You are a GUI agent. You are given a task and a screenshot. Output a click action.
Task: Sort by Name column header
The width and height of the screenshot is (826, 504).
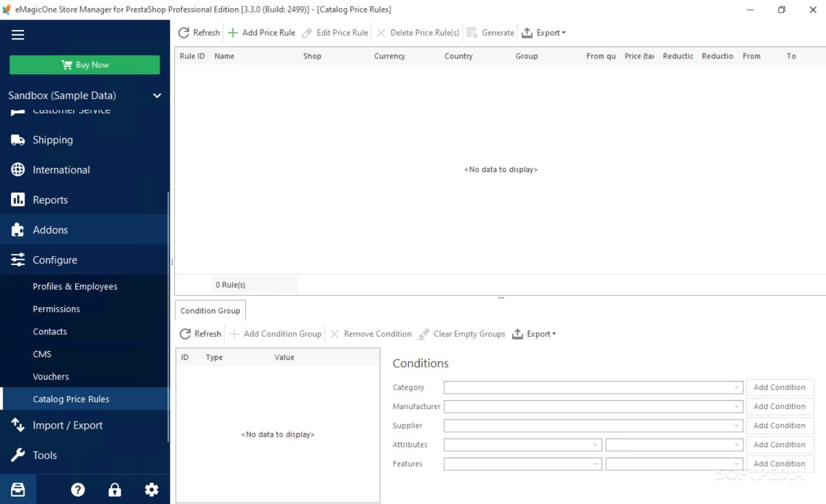coord(224,56)
